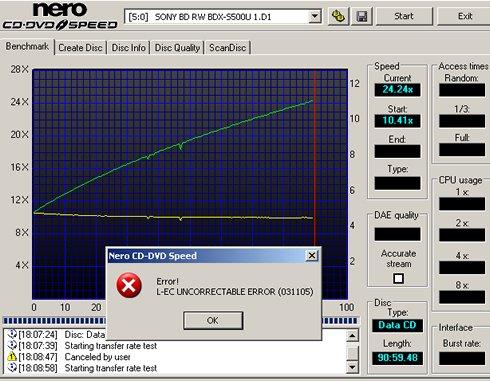Click the log scroll down arrow
This screenshot has height=381, width=490.
click(x=352, y=367)
